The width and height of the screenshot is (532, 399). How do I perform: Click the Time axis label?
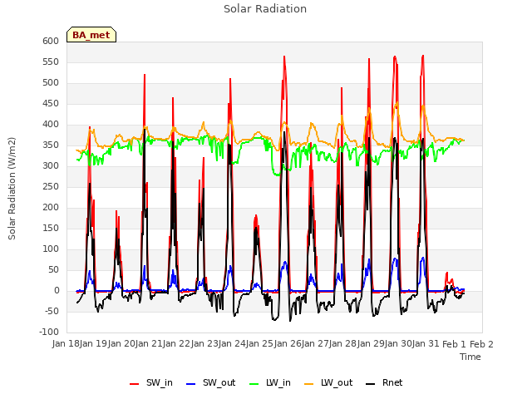click(x=470, y=357)
